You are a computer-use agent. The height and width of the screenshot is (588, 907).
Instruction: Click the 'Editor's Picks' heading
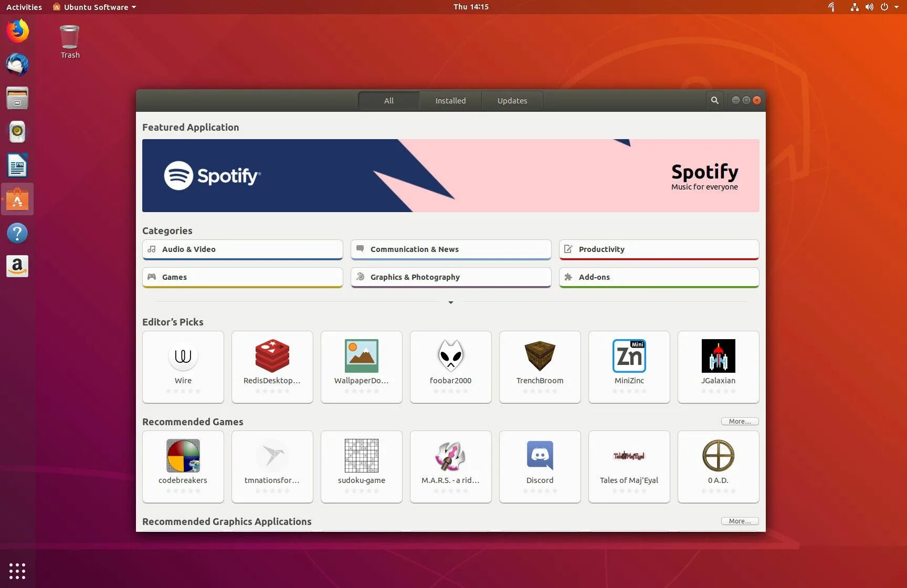point(173,322)
